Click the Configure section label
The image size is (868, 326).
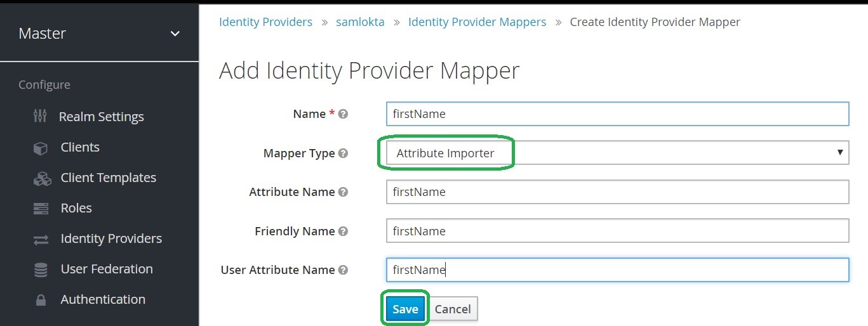tap(44, 85)
